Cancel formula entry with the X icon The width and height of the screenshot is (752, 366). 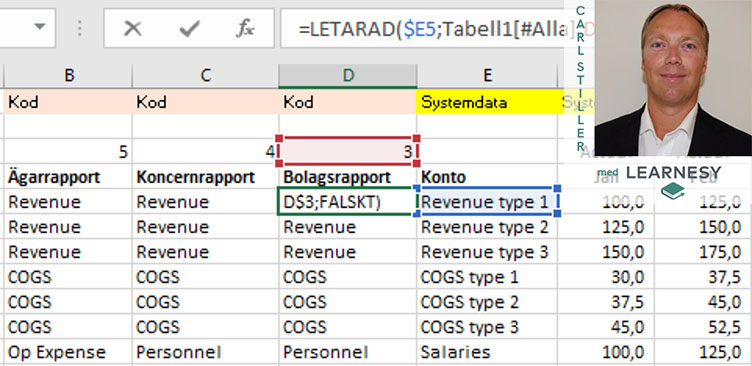click(x=132, y=29)
